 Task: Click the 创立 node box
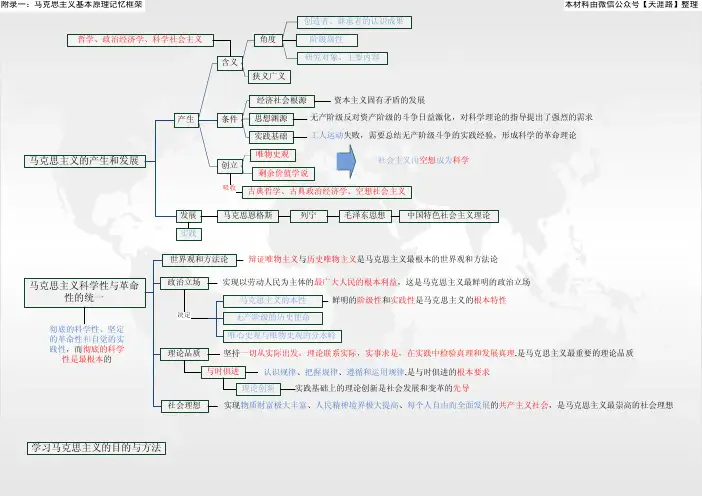[230, 165]
